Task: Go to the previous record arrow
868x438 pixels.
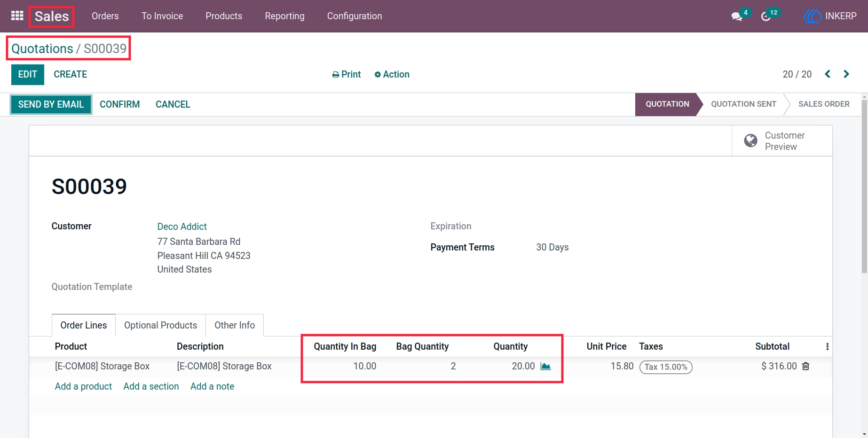Action: pos(828,74)
